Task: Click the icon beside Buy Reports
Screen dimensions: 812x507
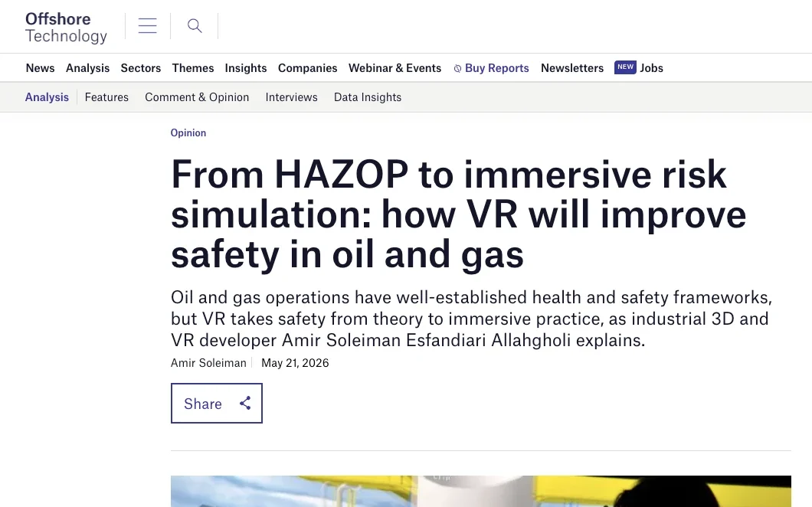Action: click(x=457, y=68)
